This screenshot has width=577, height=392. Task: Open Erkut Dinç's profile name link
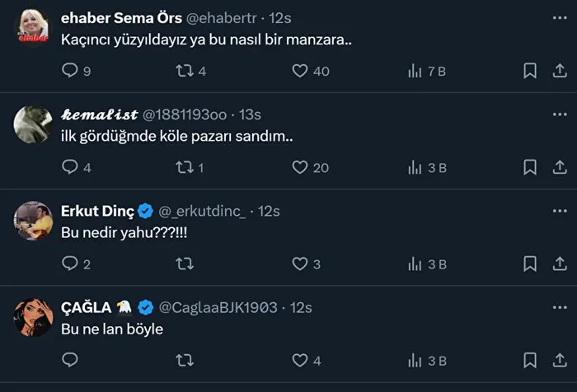(x=91, y=211)
